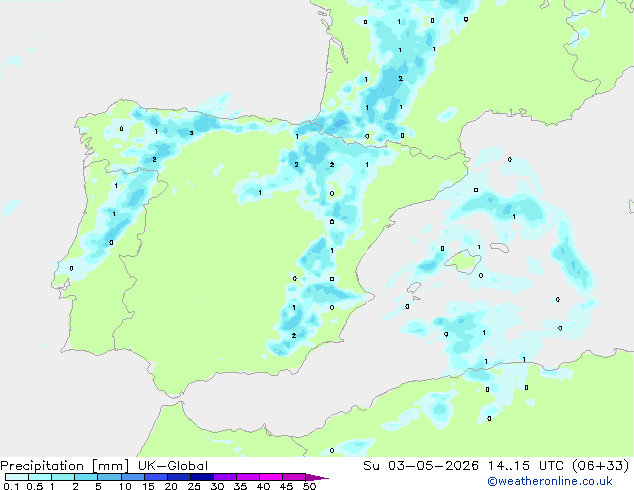Viewport: 634px width, 490px height.
Task: Select the legend swatch between 35 and 40
Action: (248, 477)
